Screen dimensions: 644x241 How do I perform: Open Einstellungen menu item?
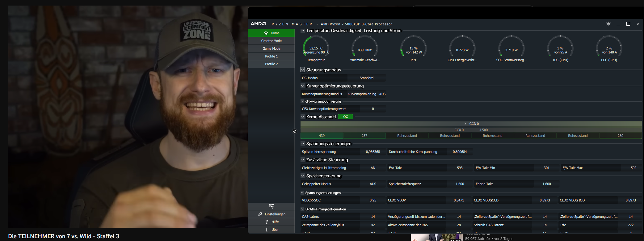click(271, 214)
